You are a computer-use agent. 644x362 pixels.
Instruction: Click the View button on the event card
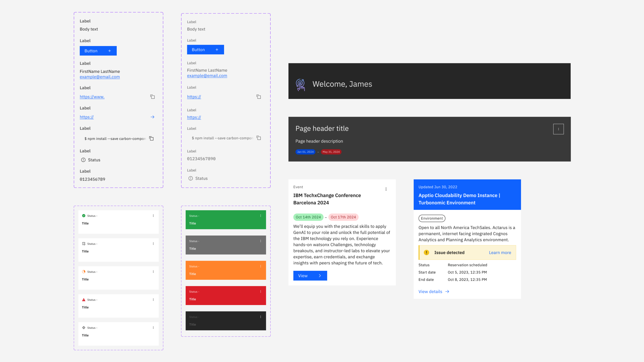310,276
